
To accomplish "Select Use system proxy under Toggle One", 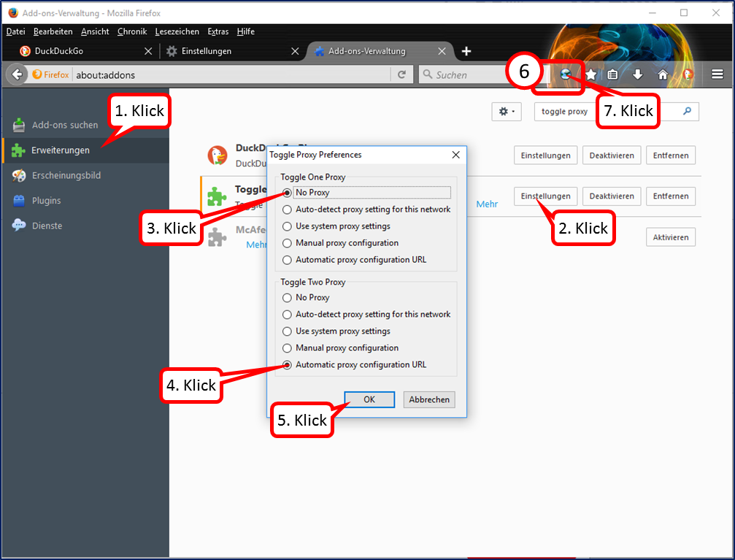I will click(x=287, y=226).
